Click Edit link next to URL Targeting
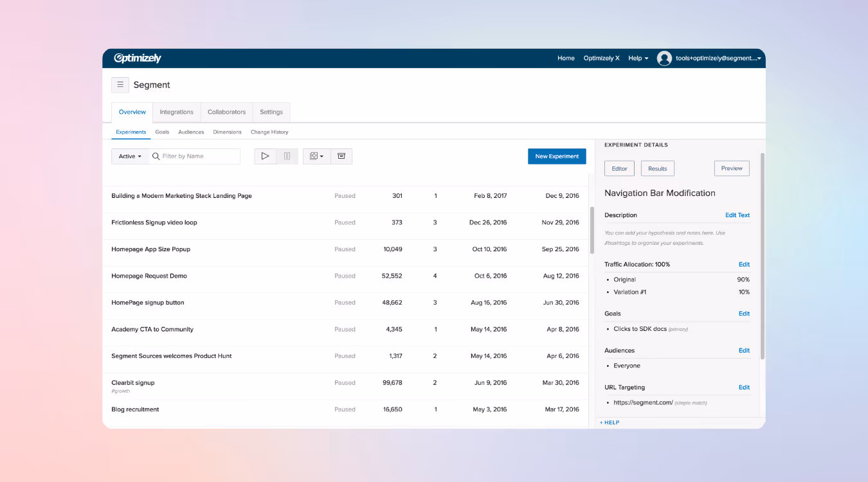This screenshot has width=868, height=482. coord(744,388)
